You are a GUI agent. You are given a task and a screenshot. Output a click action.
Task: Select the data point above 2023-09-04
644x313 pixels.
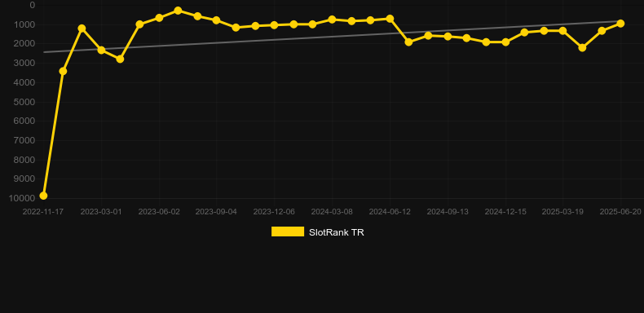point(217,20)
